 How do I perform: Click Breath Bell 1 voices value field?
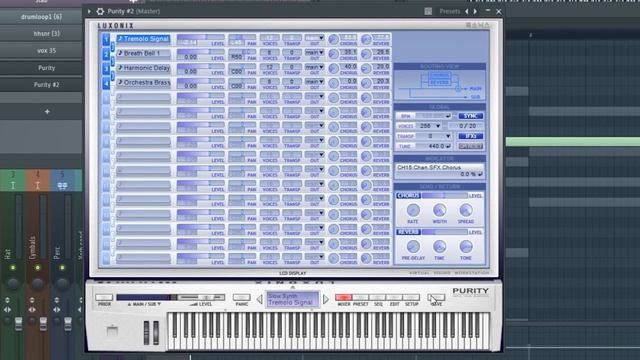269,53
